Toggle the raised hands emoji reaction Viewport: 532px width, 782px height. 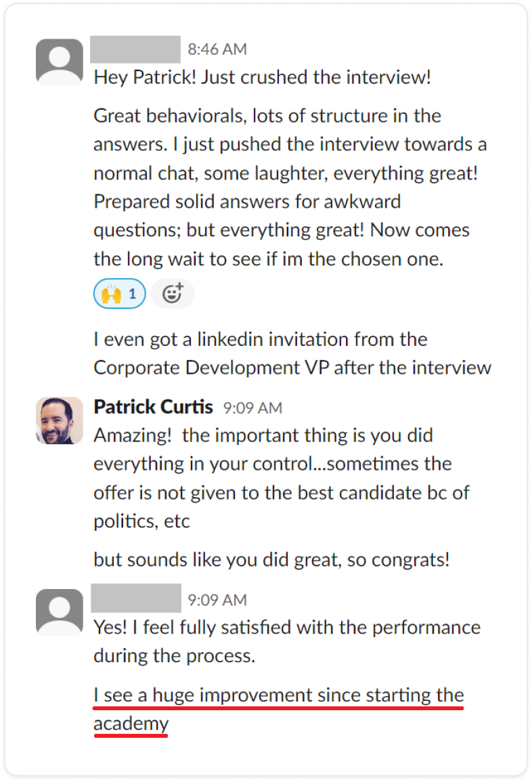click(x=119, y=294)
